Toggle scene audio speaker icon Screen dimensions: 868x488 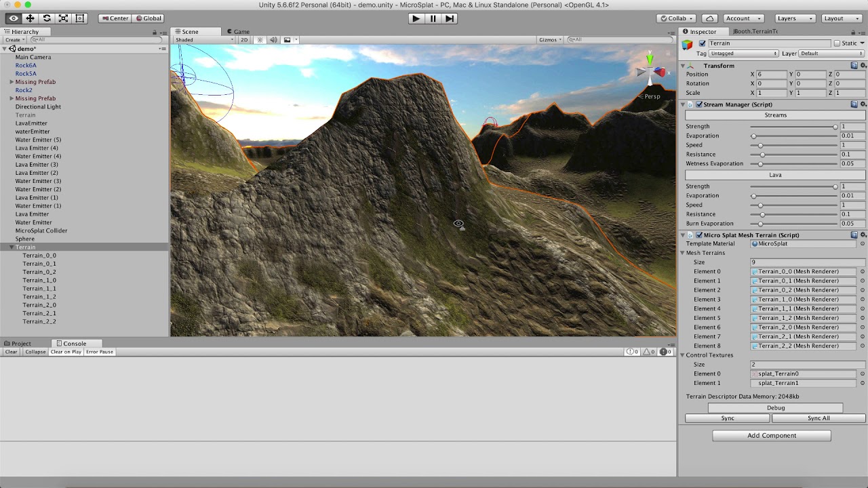[x=273, y=40]
